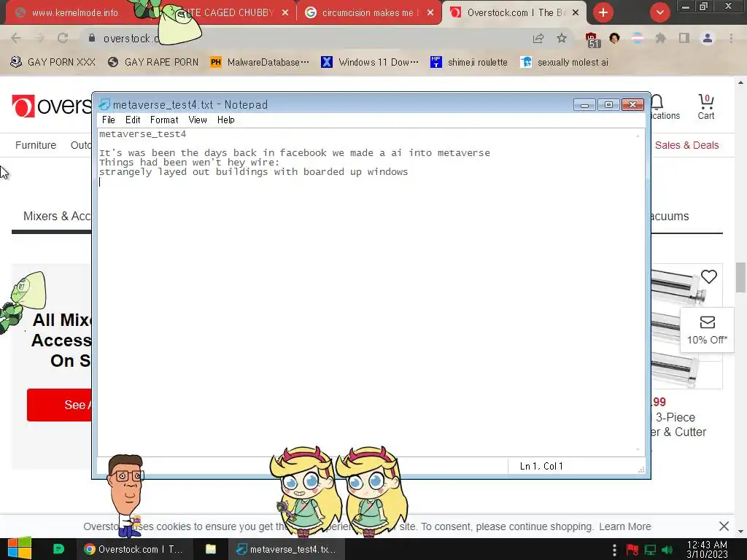Click the browser page scrollbar thumb
The height and width of the screenshot is (560, 747).
click(741, 277)
